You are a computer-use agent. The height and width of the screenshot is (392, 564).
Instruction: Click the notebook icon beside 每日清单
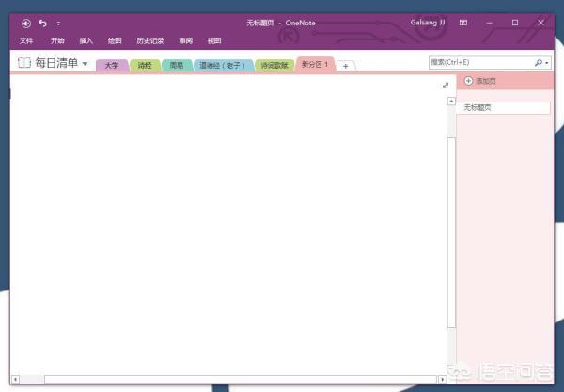(x=24, y=64)
